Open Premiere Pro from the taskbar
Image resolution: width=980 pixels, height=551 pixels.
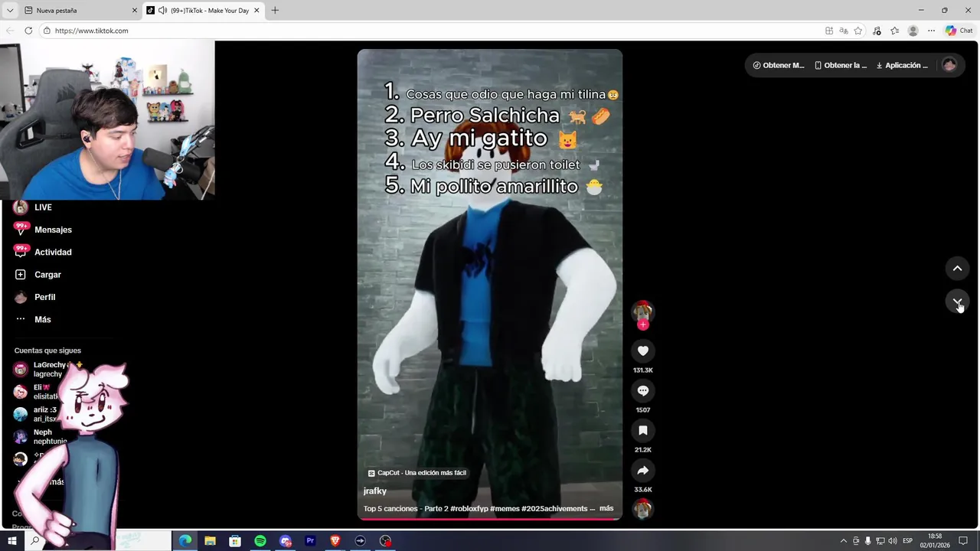(310, 541)
